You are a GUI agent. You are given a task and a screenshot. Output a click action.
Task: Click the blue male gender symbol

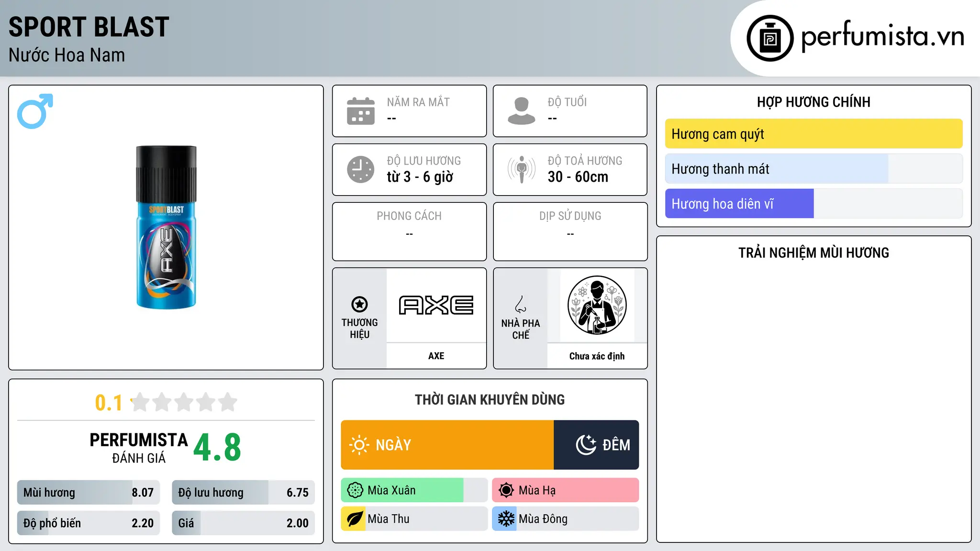pos(35,111)
